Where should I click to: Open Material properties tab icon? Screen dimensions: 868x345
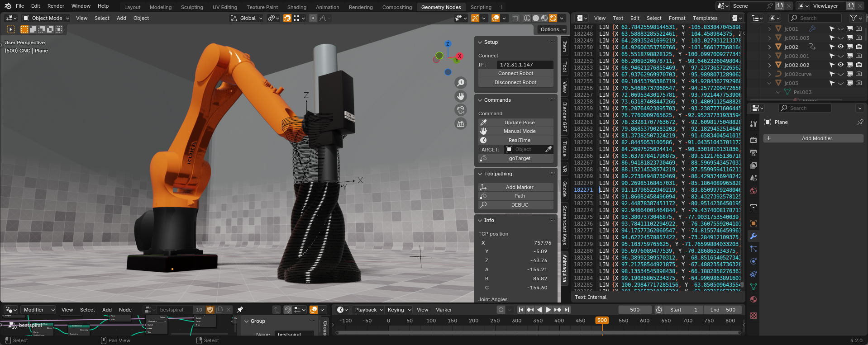754,299
